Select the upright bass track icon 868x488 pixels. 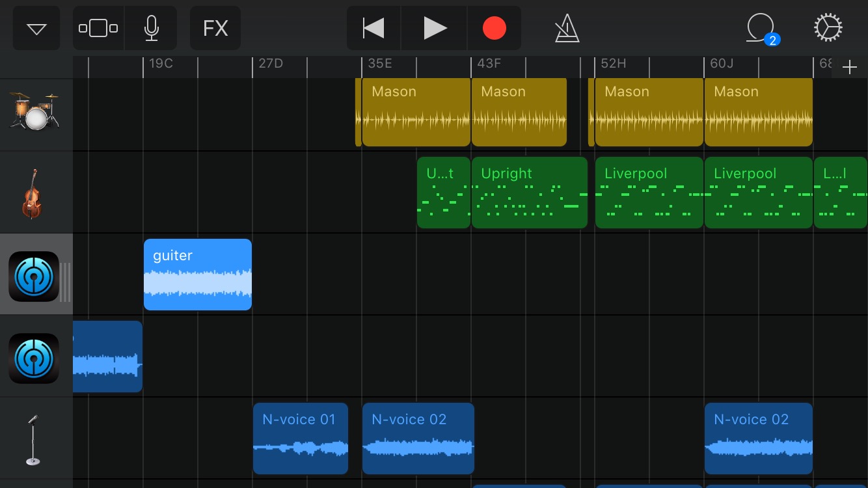(x=31, y=193)
